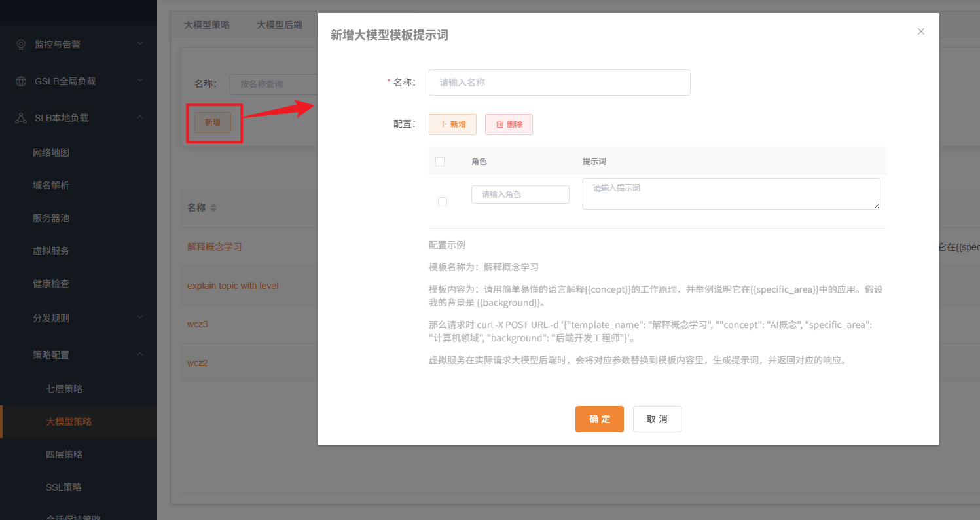Close the dialog with the X icon

point(921,31)
